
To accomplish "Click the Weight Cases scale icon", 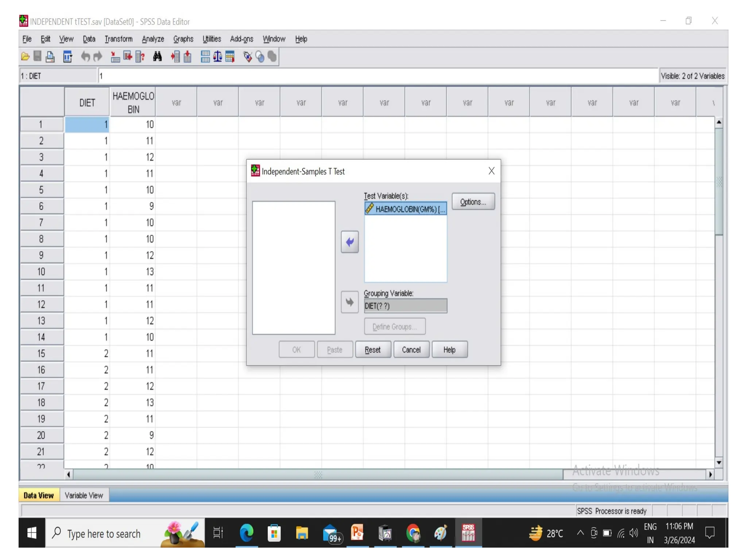I will 217,57.
